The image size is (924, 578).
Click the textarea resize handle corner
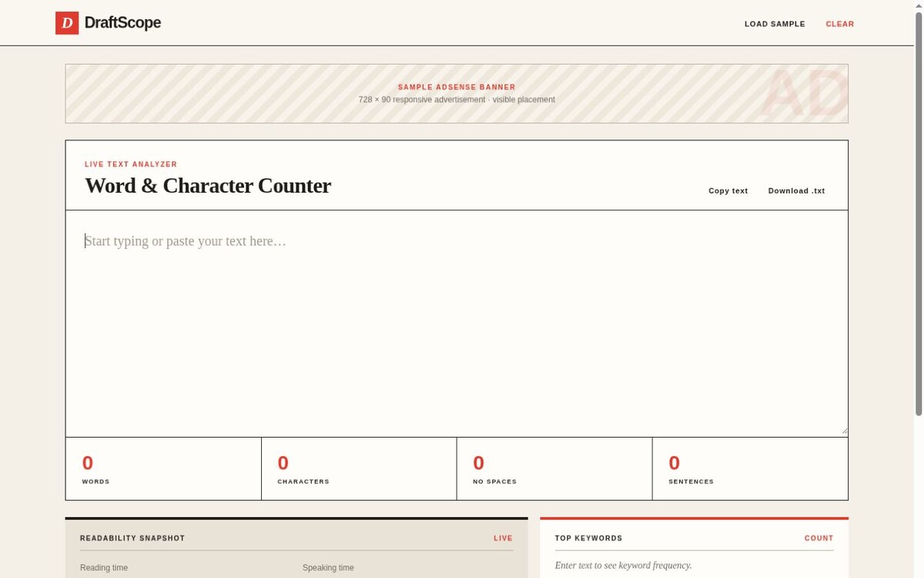coord(844,431)
